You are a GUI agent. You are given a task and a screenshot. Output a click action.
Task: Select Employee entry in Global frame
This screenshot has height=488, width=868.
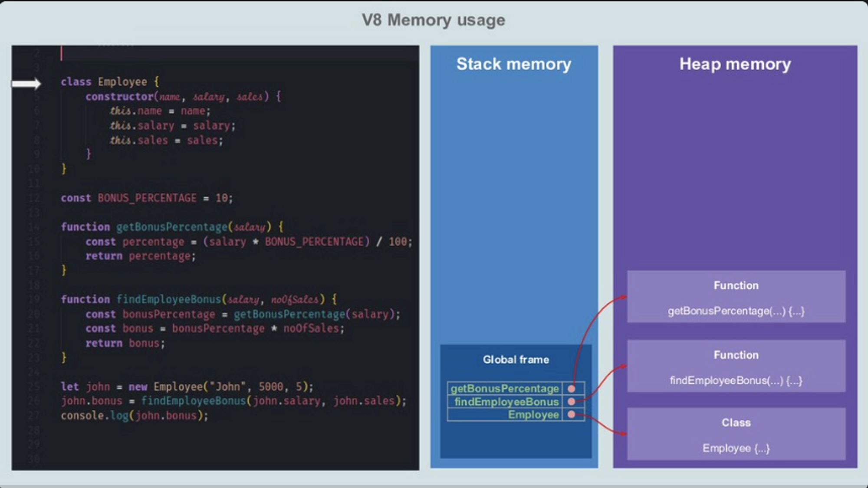tap(533, 415)
